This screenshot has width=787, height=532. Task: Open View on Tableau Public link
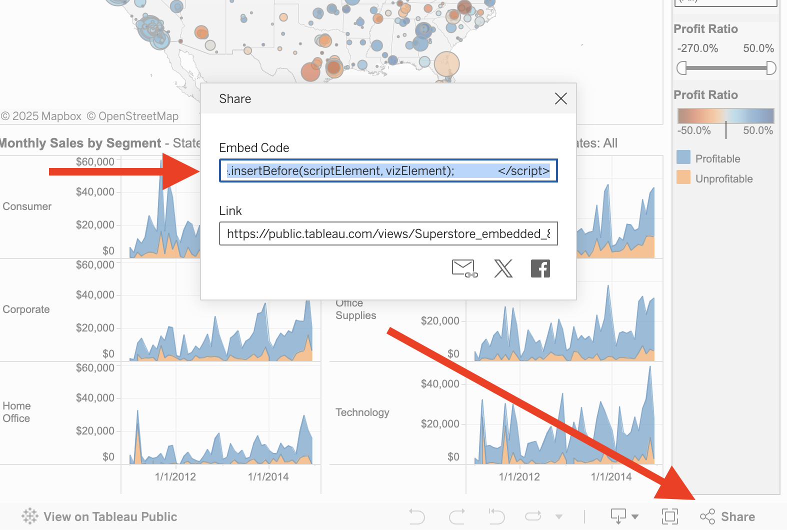point(110,516)
